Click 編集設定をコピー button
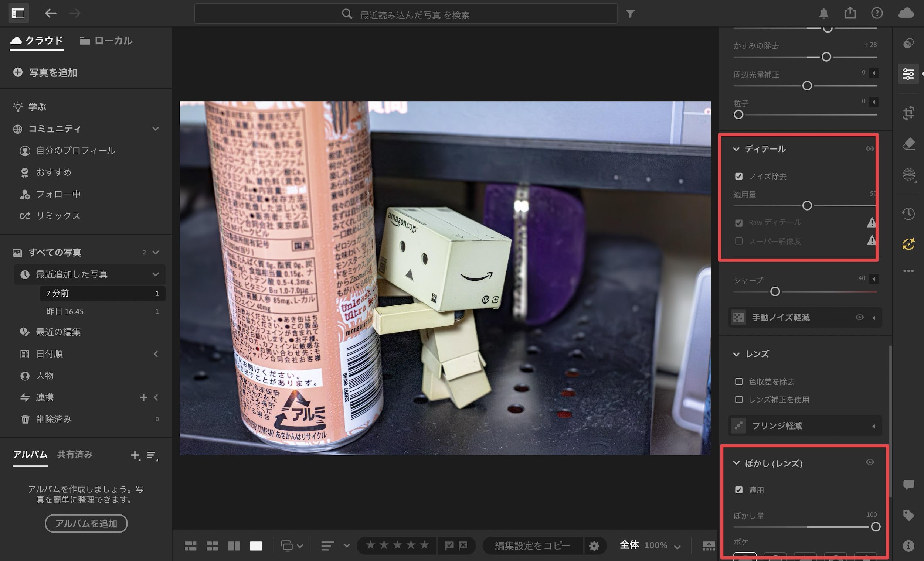This screenshot has height=561, width=924. pos(533,545)
